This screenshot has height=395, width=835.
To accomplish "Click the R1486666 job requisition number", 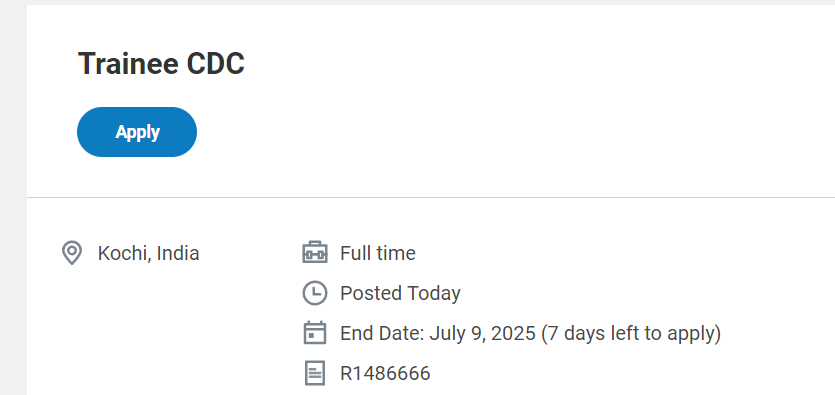I will (x=385, y=374).
